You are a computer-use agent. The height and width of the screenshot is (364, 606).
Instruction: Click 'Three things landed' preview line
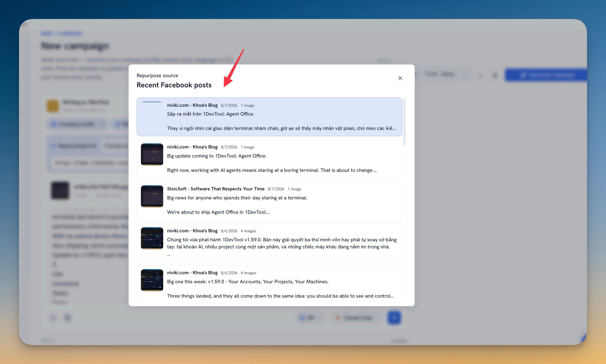point(280,296)
